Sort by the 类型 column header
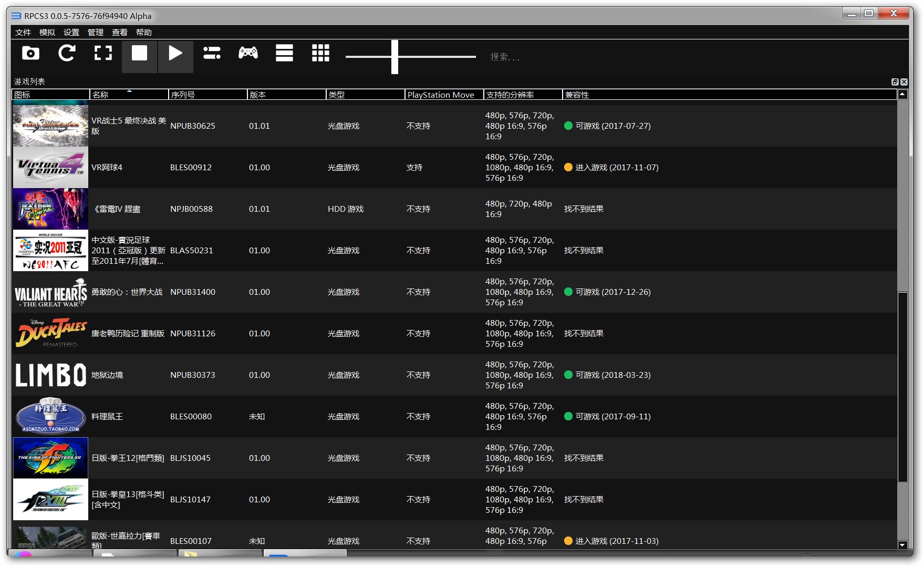 click(x=366, y=95)
